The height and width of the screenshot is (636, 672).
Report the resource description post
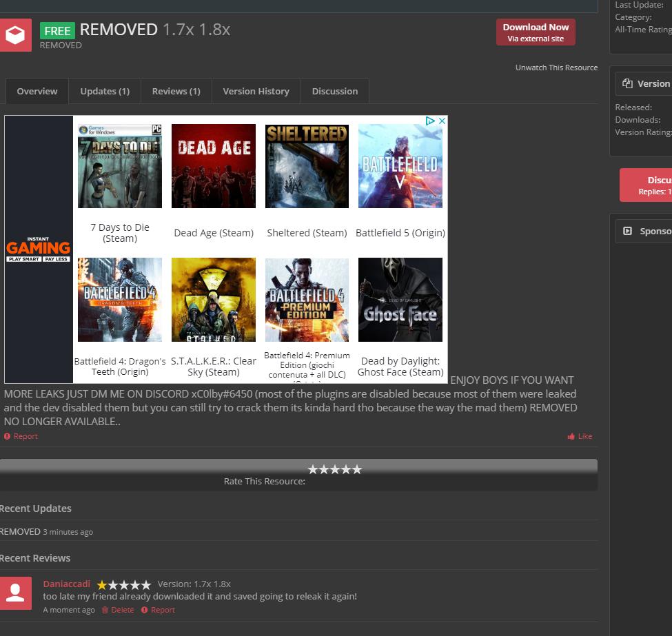[21, 436]
